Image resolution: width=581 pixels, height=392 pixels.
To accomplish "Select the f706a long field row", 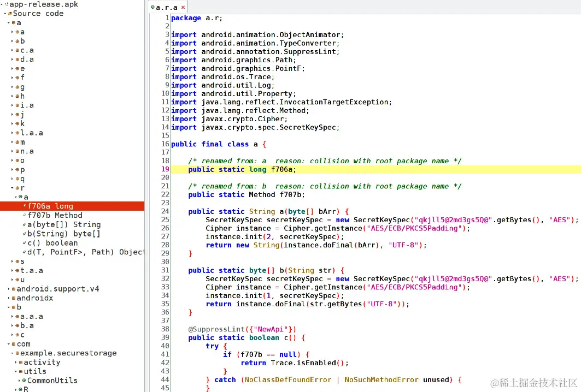I will pos(72,206).
